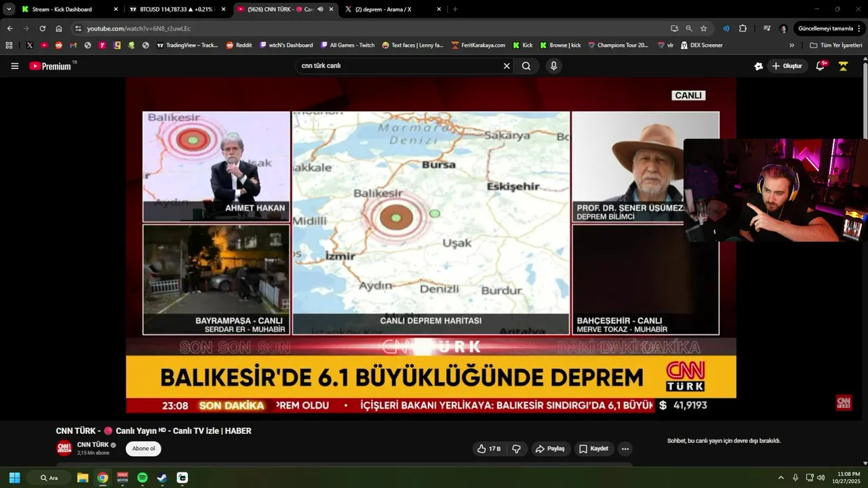Dislike the video with thumbs down

517,449
